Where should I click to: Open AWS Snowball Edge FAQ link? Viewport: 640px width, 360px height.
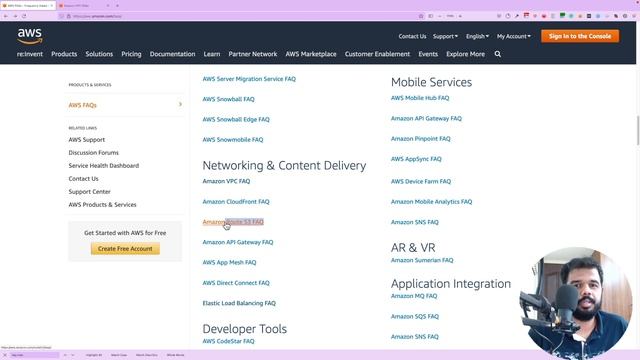click(236, 120)
